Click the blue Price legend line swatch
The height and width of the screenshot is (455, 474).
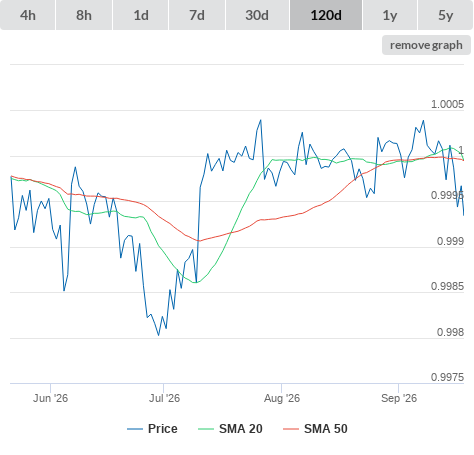[x=135, y=429]
